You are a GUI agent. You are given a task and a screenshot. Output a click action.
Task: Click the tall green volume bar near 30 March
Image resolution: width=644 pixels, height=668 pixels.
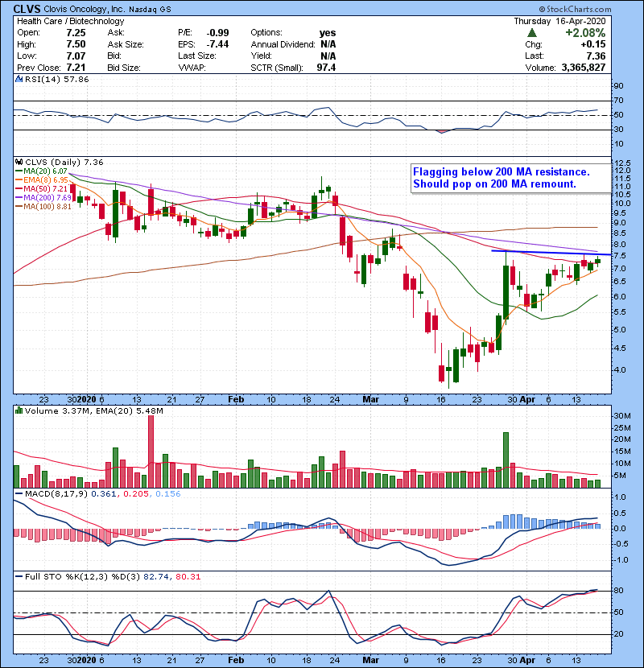(x=506, y=460)
